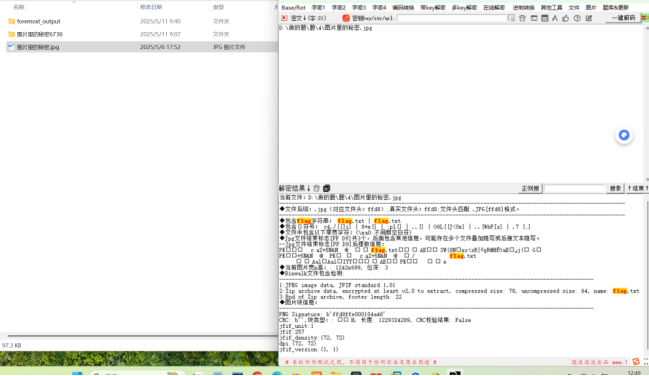This screenshot has width=649, height=376.
Task: Click the red disclaimer text at bottom
Action: pyautogui.click(x=361, y=362)
